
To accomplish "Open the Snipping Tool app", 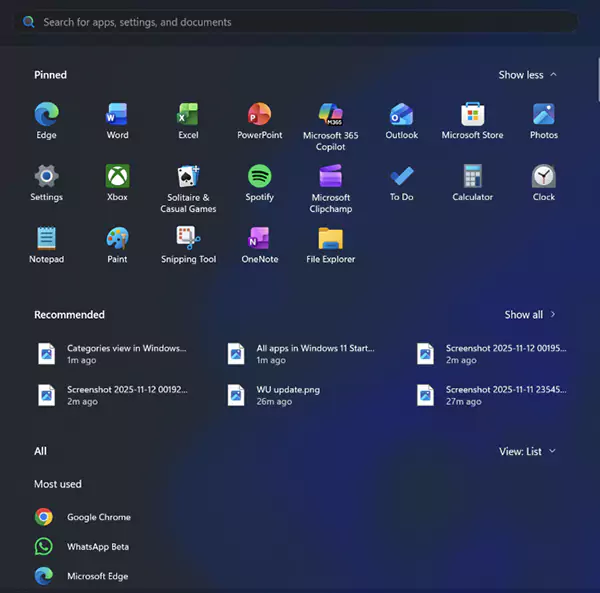I will coord(188,245).
